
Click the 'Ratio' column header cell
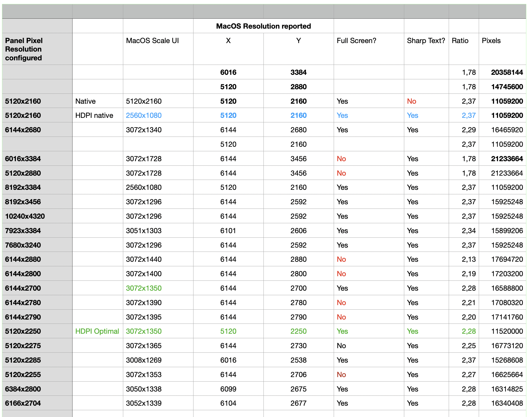(460, 41)
